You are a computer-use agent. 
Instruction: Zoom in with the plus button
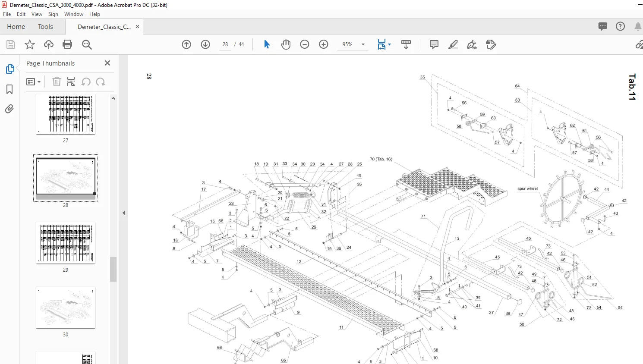coord(324,44)
